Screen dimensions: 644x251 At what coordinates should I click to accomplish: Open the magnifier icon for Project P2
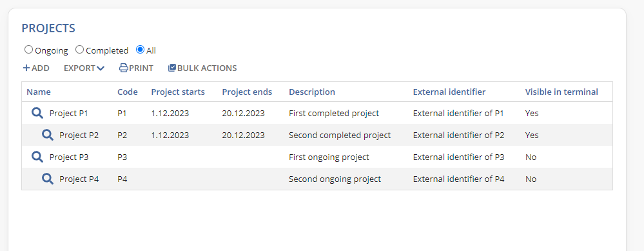(x=47, y=135)
